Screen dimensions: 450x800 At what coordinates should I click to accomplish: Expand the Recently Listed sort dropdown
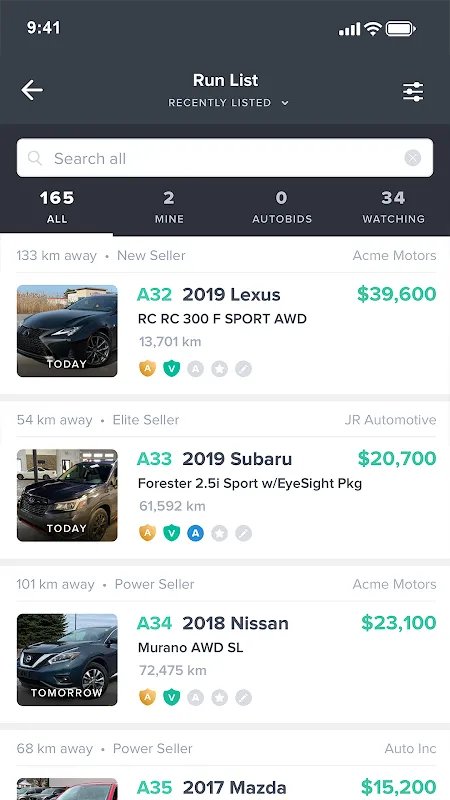[229, 103]
